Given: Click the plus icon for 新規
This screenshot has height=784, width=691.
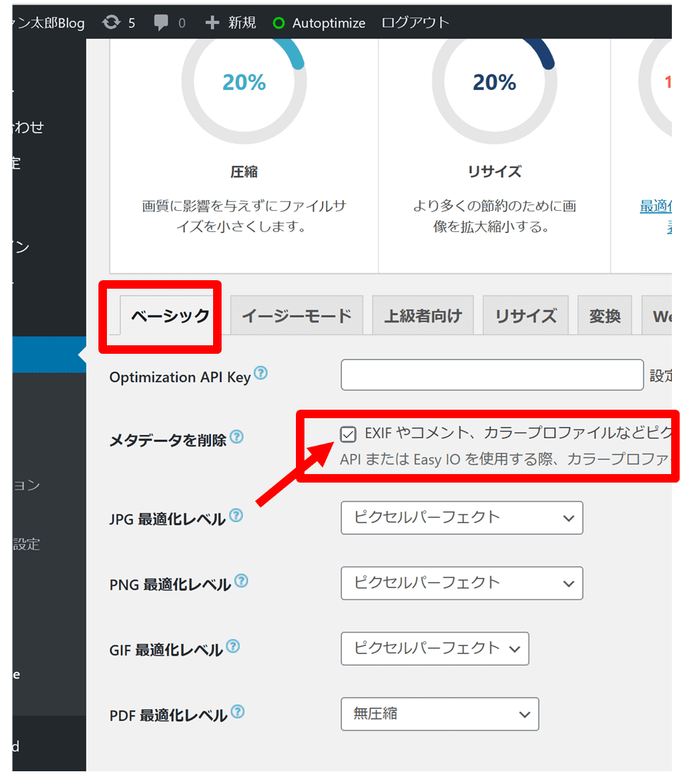Looking at the screenshot, I should (212, 23).
